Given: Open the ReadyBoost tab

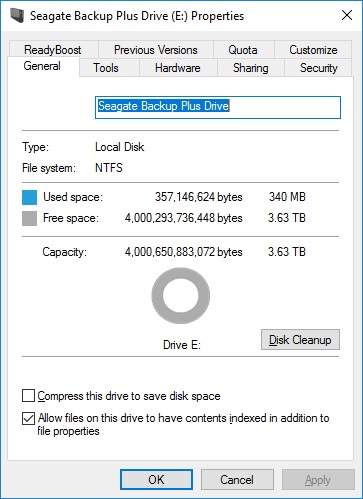Looking at the screenshot, I should click(53, 50).
